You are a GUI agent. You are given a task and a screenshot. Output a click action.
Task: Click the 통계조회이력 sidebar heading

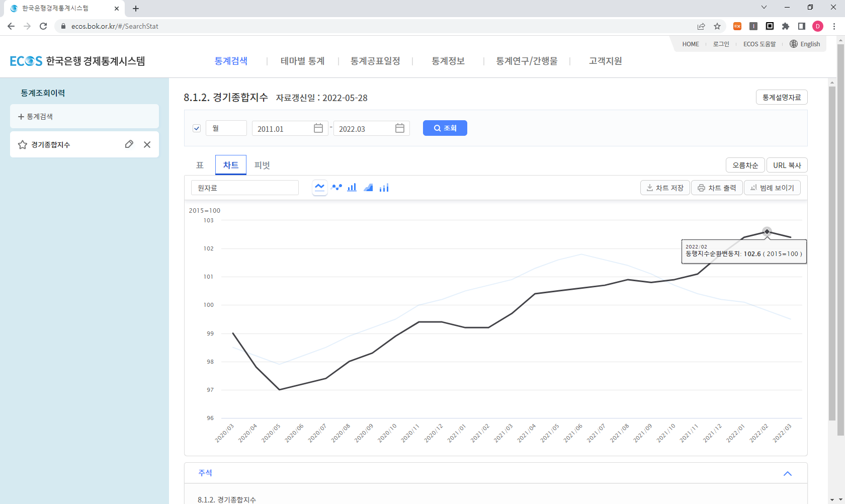(x=43, y=93)
